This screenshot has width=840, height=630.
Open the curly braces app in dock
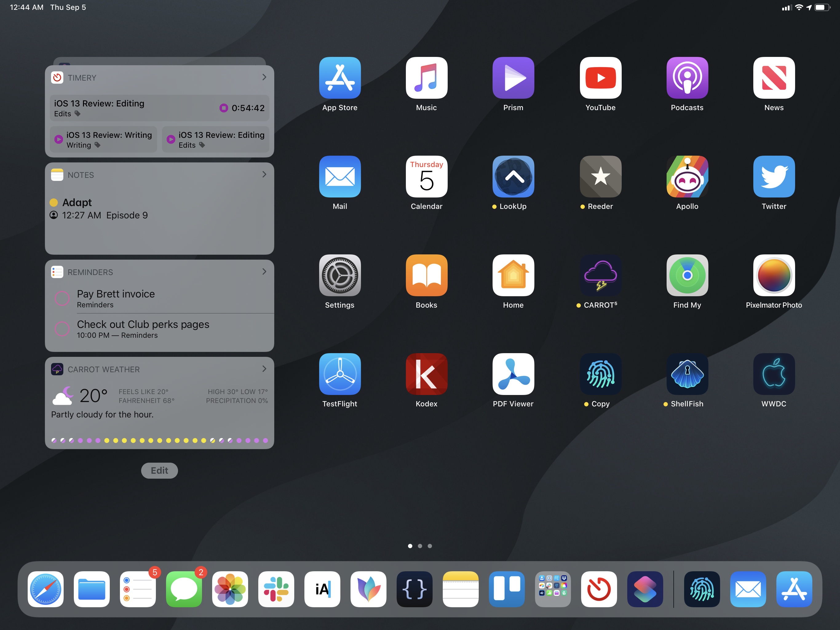pyautogui.click(x=414, y=589)
